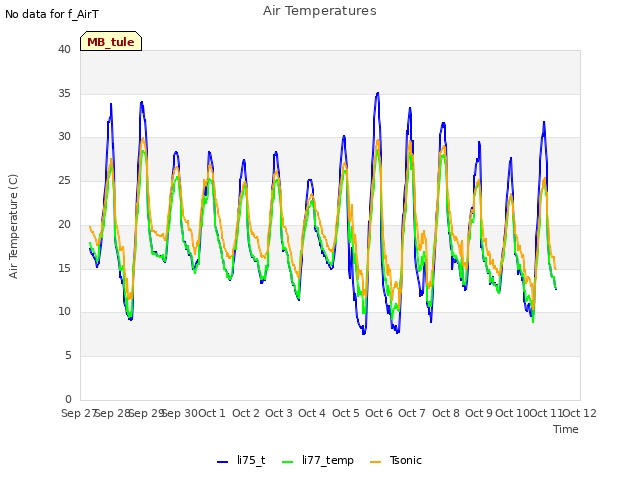Click the 10 y-axis tick label

[x=64, y=311]
